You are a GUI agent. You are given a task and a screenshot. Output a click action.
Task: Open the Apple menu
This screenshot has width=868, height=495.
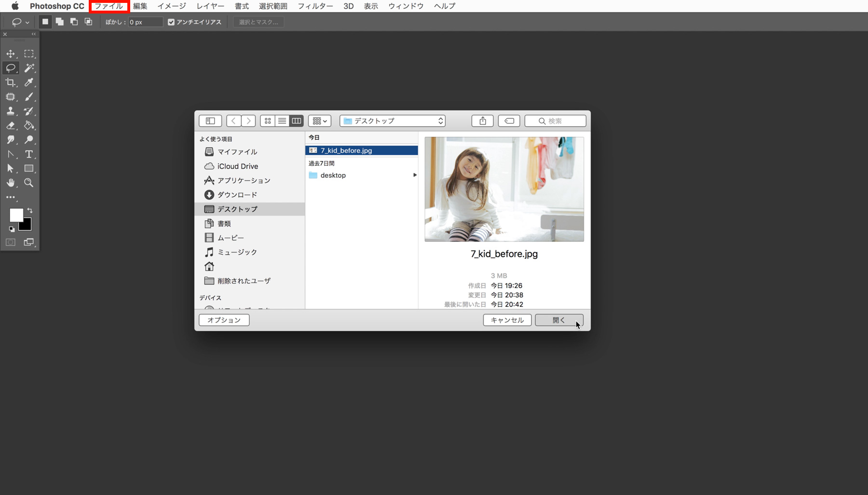[15, 6]
